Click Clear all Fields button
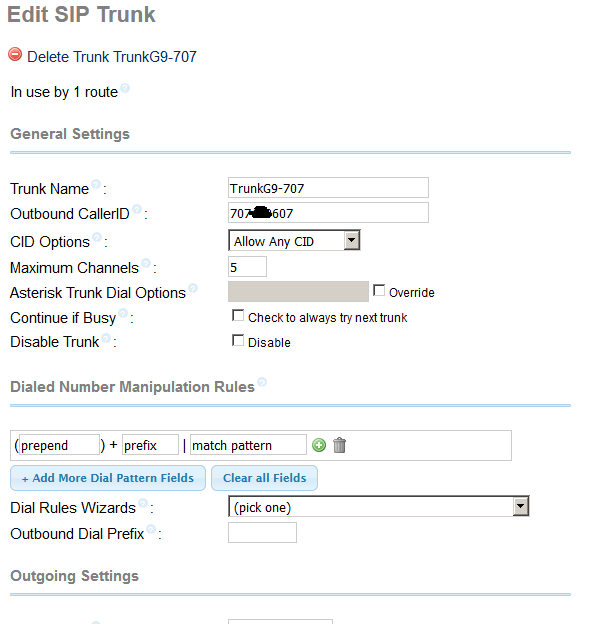Screen dimensions: 593x624 coord(265,478)
